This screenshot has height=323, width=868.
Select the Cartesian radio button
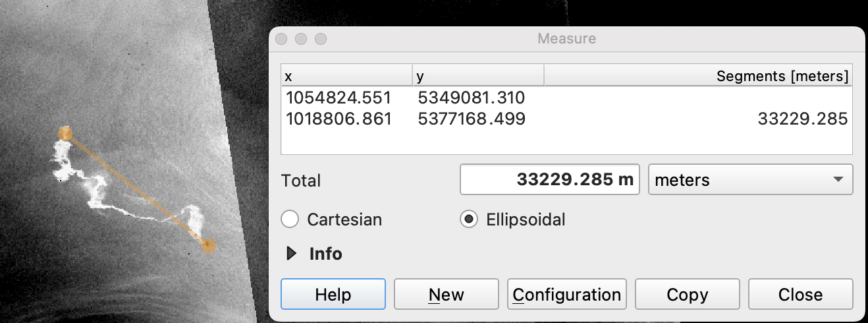pos(290,220)
